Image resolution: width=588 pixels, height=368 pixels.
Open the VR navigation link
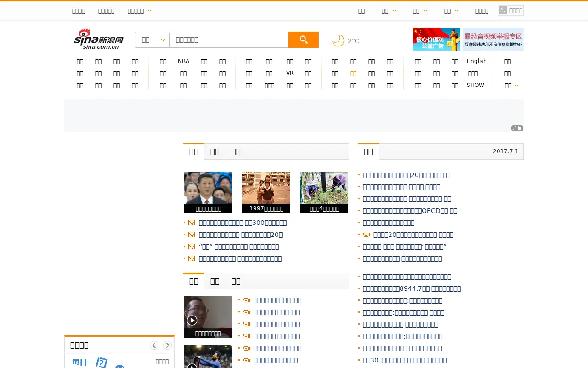(290, 73)
